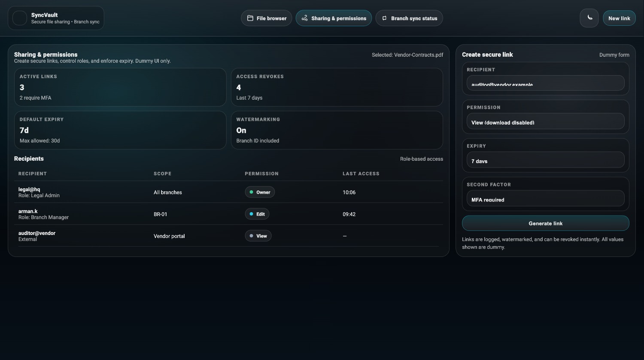Select the folder icon on File browser

[250, 18]
